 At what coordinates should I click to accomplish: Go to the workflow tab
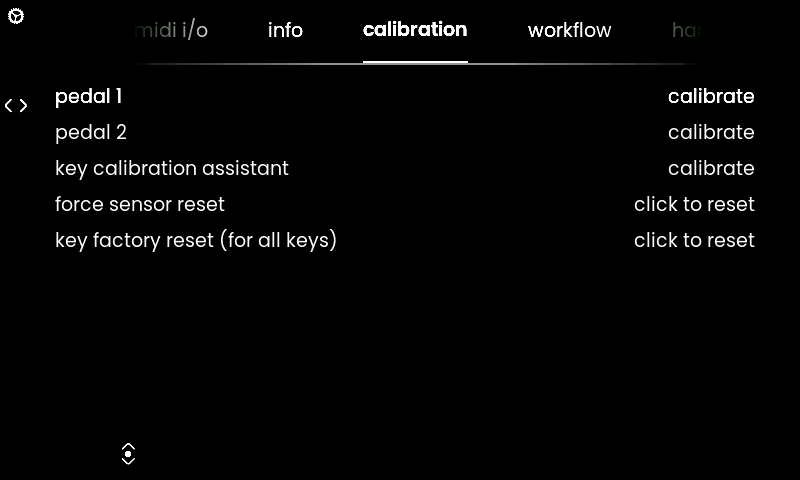tap(569, 30)
